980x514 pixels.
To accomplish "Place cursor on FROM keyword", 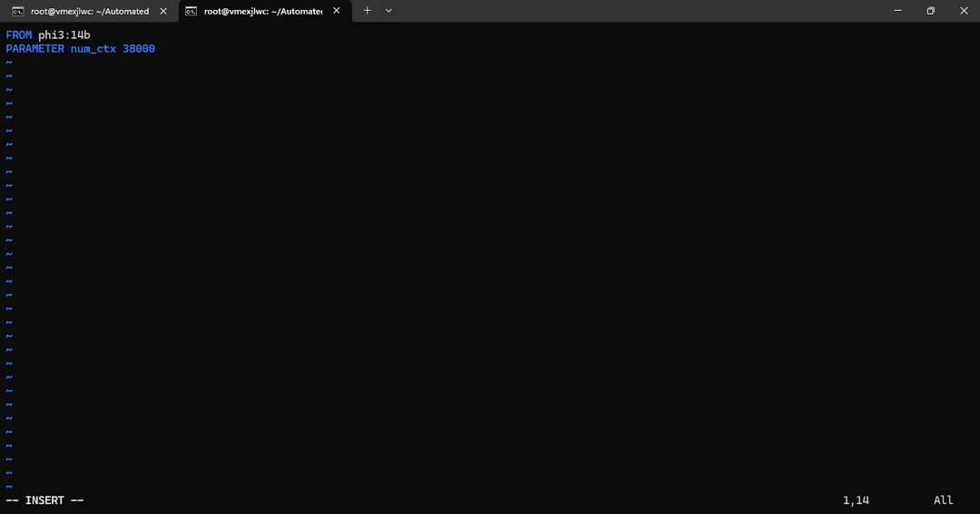I will tap(19, 35).
